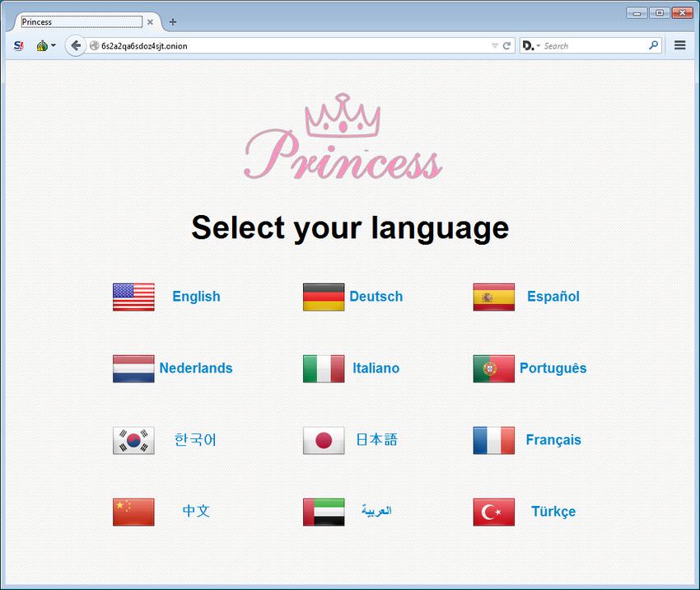This screenshot has width=700, height=590.
Task: Click the S! extension icon
Action: (x=19, y=46)
